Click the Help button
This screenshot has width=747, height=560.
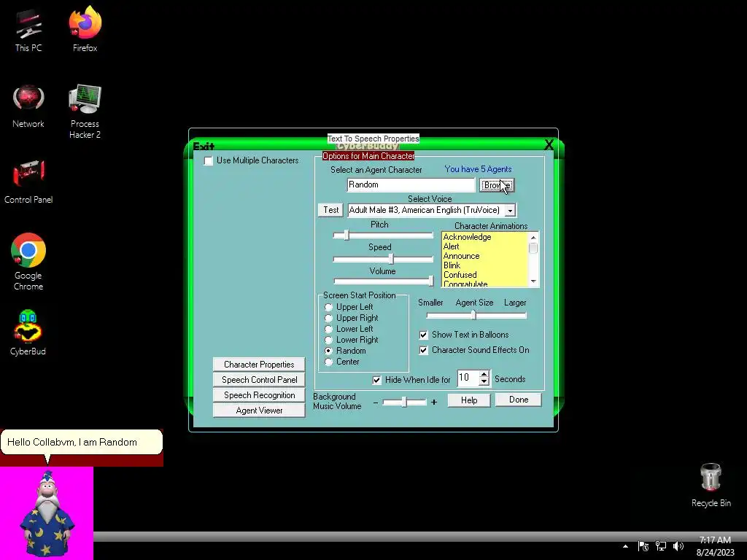point(469,400)
